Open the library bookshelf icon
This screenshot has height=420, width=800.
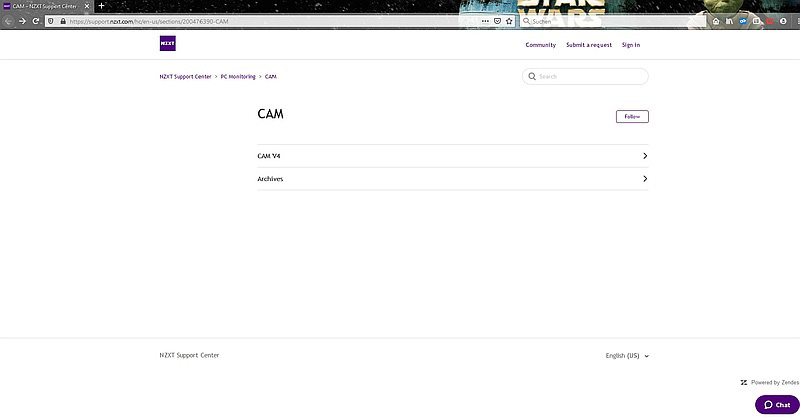729,21
